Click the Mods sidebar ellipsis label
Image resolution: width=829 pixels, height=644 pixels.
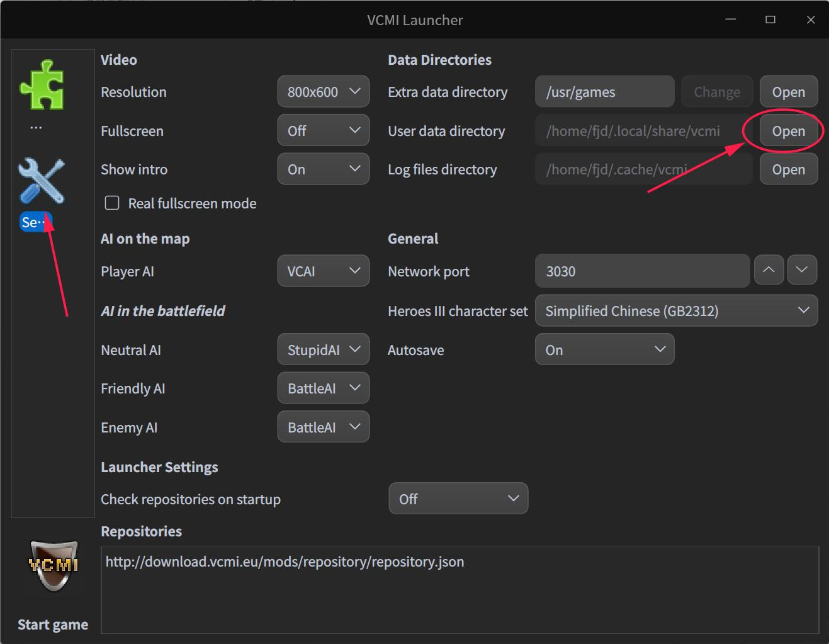[36, 127]
